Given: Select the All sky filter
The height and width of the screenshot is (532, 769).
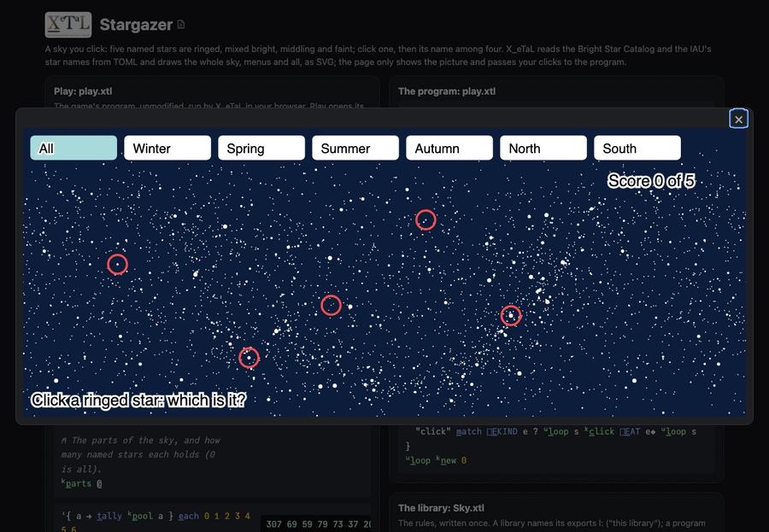Looking at the screenshot, I should (73, 148).
